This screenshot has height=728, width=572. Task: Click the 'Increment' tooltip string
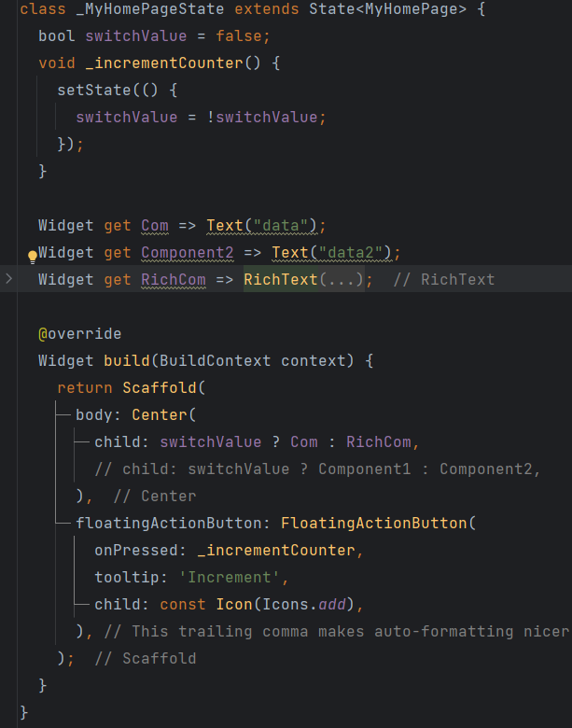click(x=225, y=577)
